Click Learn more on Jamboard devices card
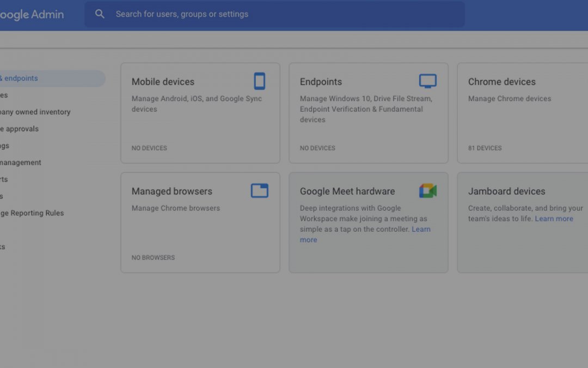588x368 pixels. point(554,218)
